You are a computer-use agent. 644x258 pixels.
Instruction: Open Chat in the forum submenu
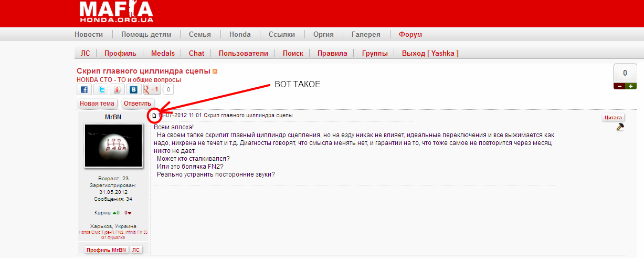[196, 53]
